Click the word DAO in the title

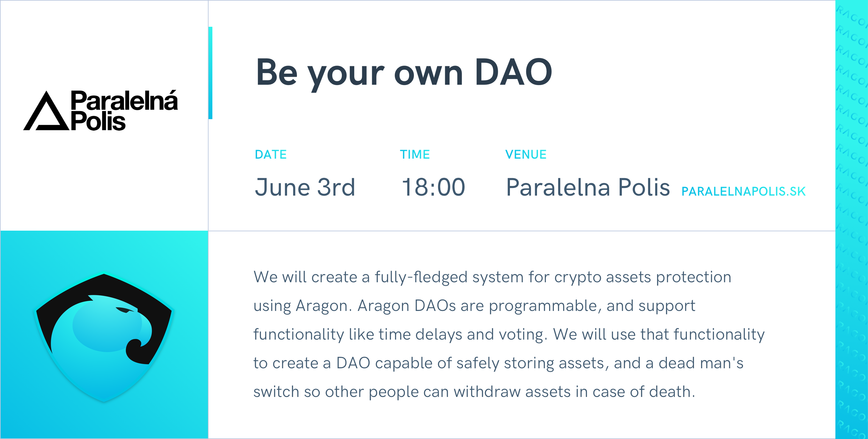(x=513, y=72)
